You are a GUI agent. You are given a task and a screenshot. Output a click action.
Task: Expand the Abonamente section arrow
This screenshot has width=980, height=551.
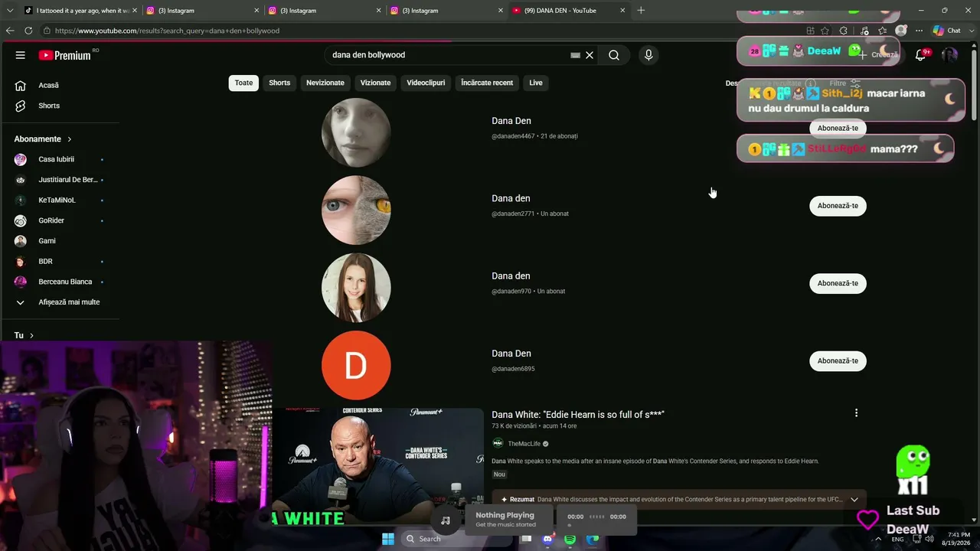(70, 139)
